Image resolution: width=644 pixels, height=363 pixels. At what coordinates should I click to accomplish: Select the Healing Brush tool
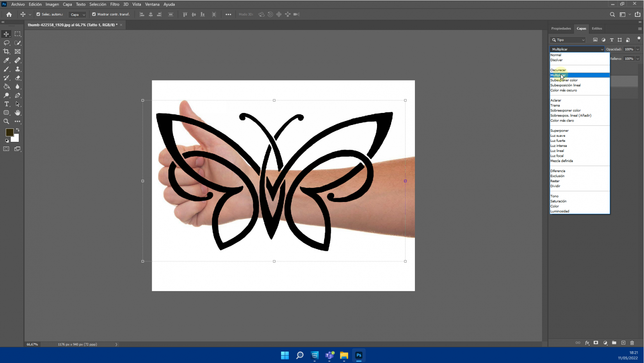coord(18,60)
